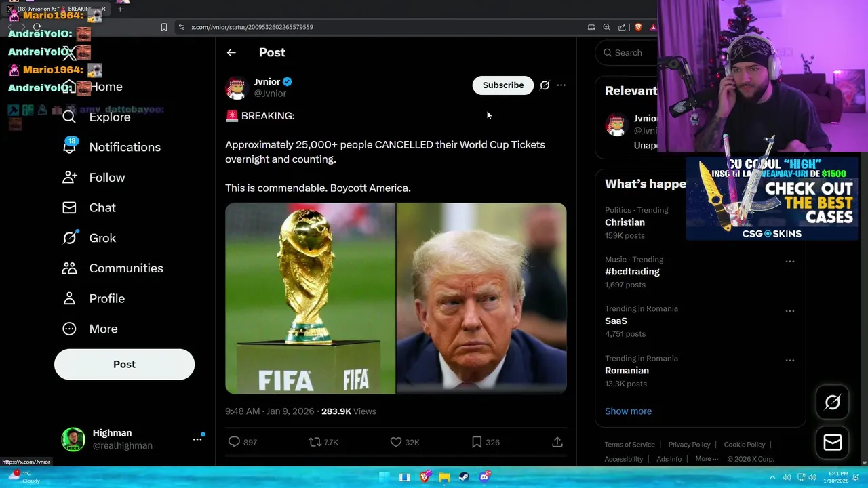
Task: Open the SaaS trending topic
Action: coord(616,321)
